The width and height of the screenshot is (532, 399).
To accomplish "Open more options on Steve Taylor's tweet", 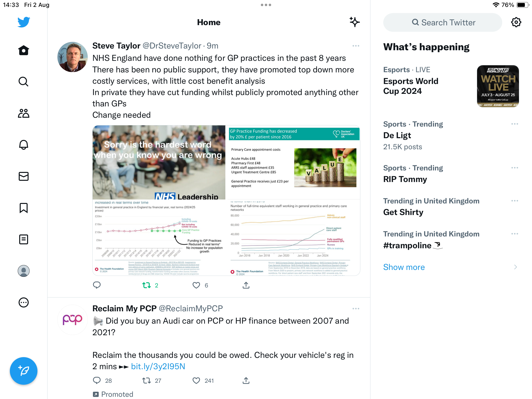I will (356, 46).
